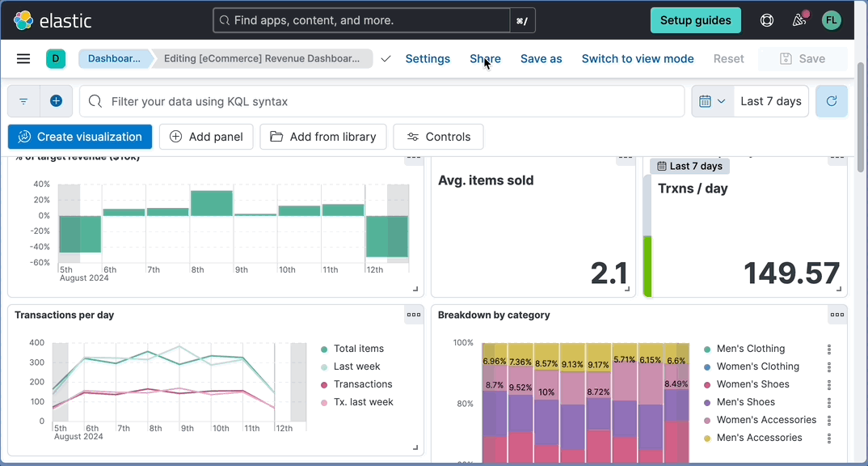Open Men's Accessories legend actions menu
This screenshot has height=466, width=868.
828,438
